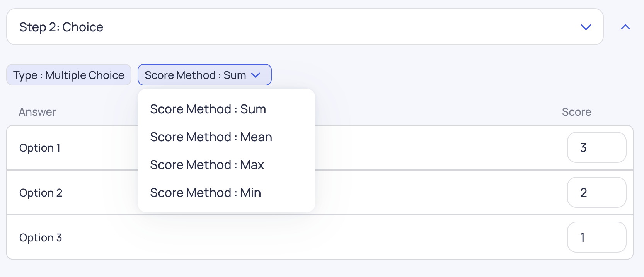This screenshot has width=644, height=277.
Task: Click chevron inside Score Method button
Action: coord(256,75)
